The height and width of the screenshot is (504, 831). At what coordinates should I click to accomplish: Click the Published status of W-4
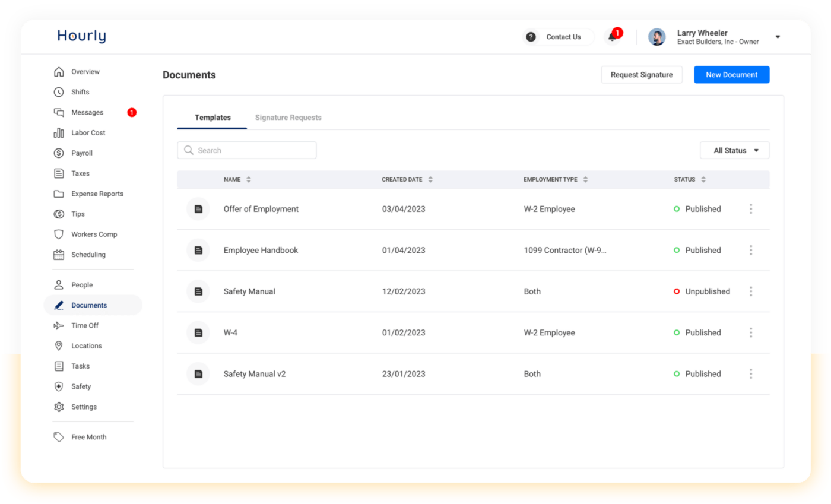click(x=697, y=333)
